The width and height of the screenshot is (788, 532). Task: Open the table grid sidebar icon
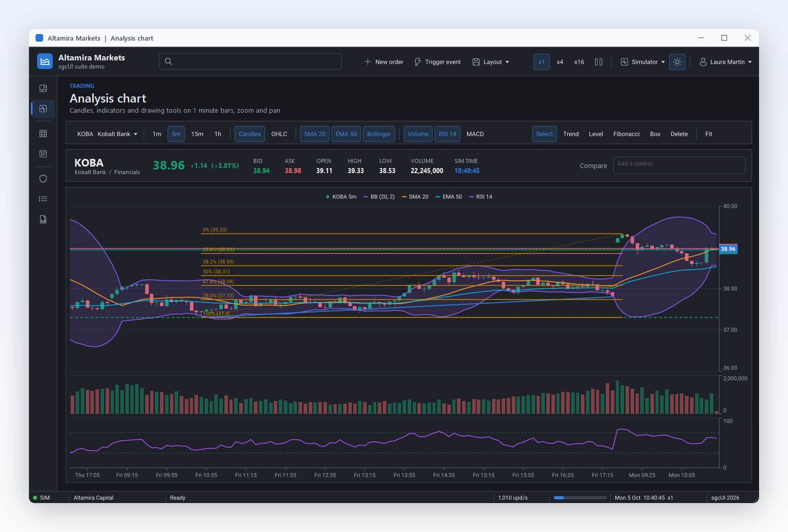[x=43, y=134]
